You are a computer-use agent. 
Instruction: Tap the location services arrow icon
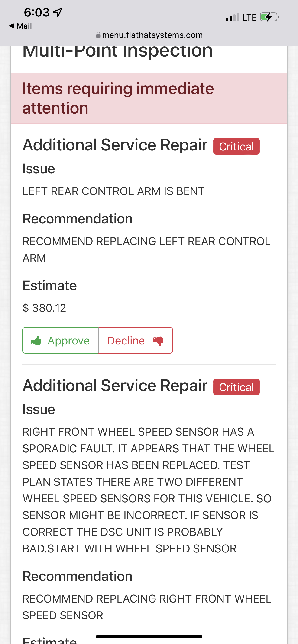pyautogui.click(x=58, y=12)
